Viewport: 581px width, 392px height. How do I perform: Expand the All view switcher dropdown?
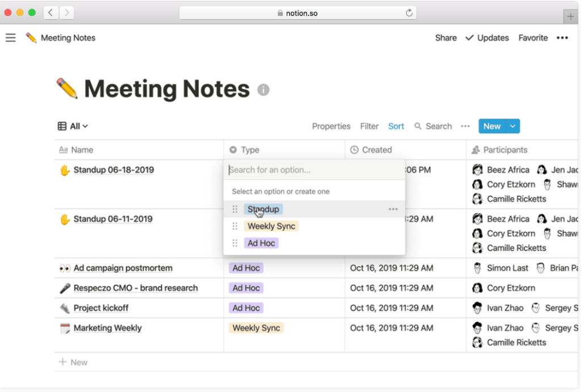[79, 126]
